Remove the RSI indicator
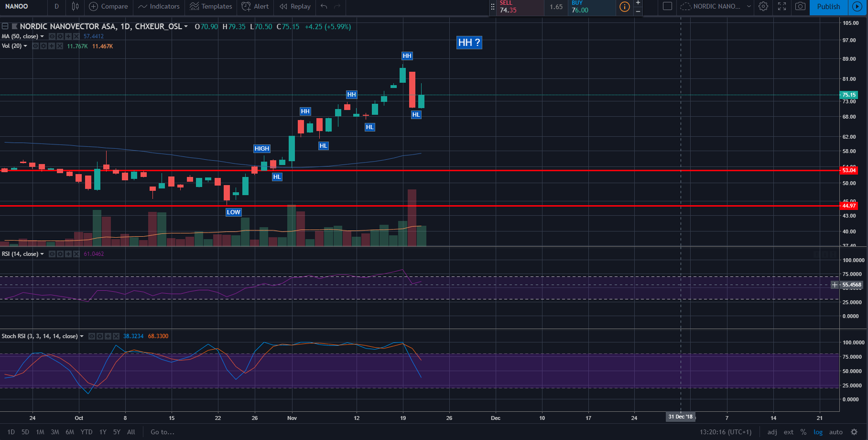Viewport: 868px width, 440px height. point(76,254)
